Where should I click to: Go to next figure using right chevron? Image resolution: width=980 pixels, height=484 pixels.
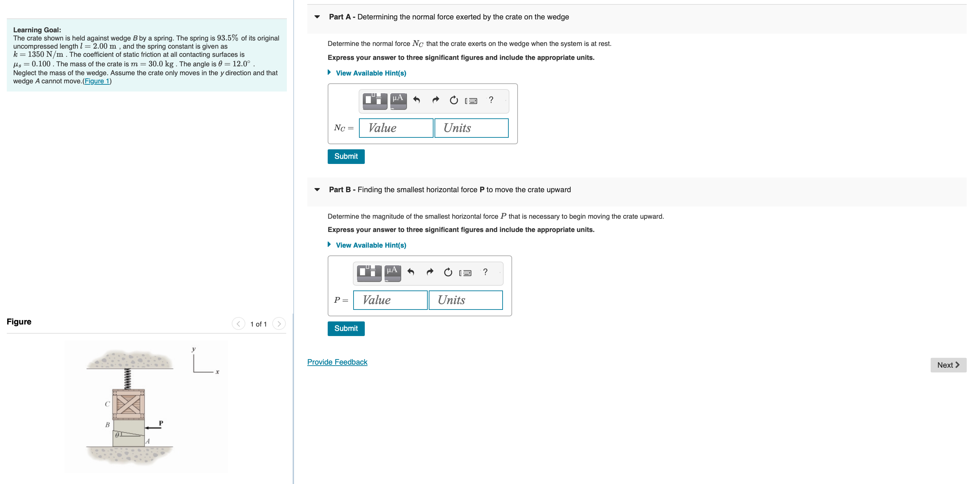(279, 323)
